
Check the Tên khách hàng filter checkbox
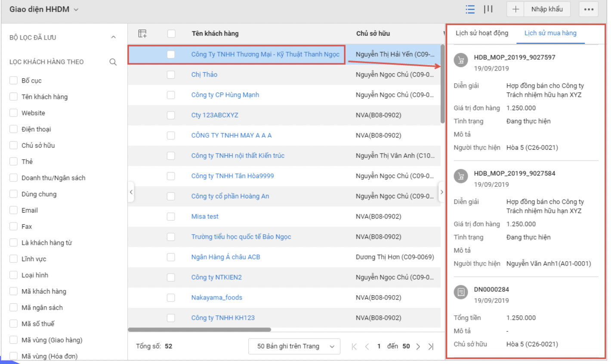tap(14, 97)
